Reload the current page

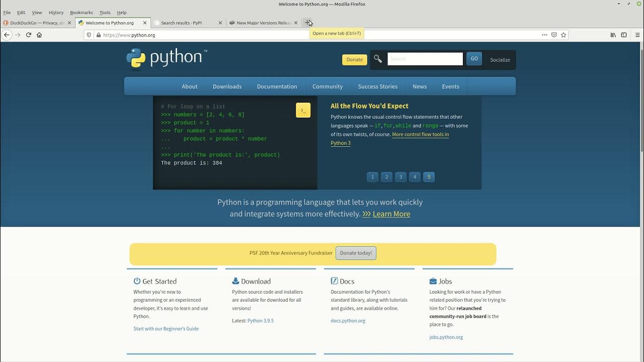(x=29, y=35)
